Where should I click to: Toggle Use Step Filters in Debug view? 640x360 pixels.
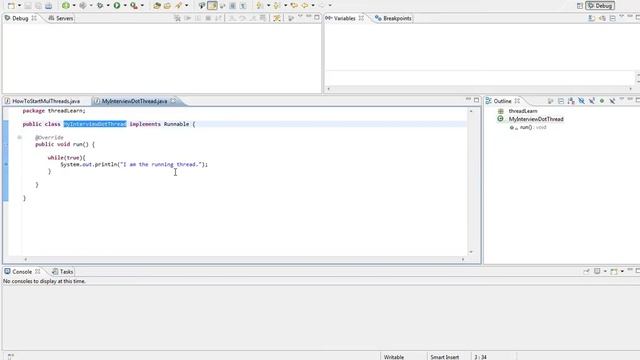(277, 18)
